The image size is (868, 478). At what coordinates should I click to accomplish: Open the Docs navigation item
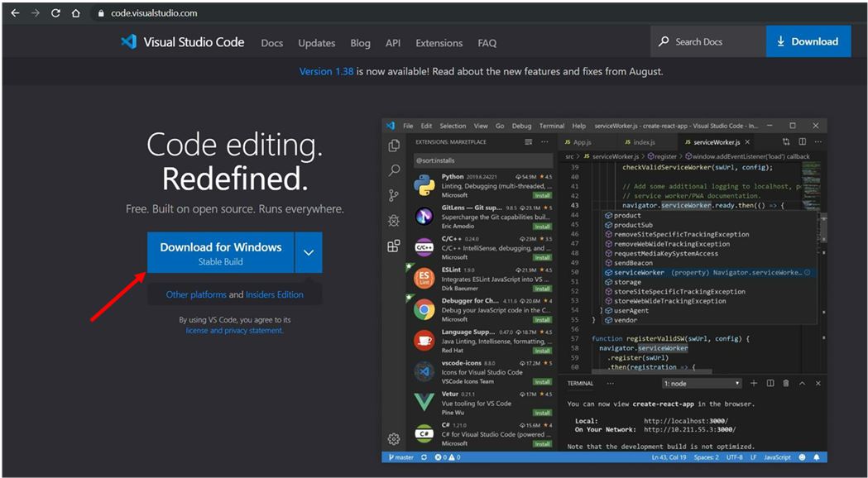pyautogui.click(x=272, y=43)
